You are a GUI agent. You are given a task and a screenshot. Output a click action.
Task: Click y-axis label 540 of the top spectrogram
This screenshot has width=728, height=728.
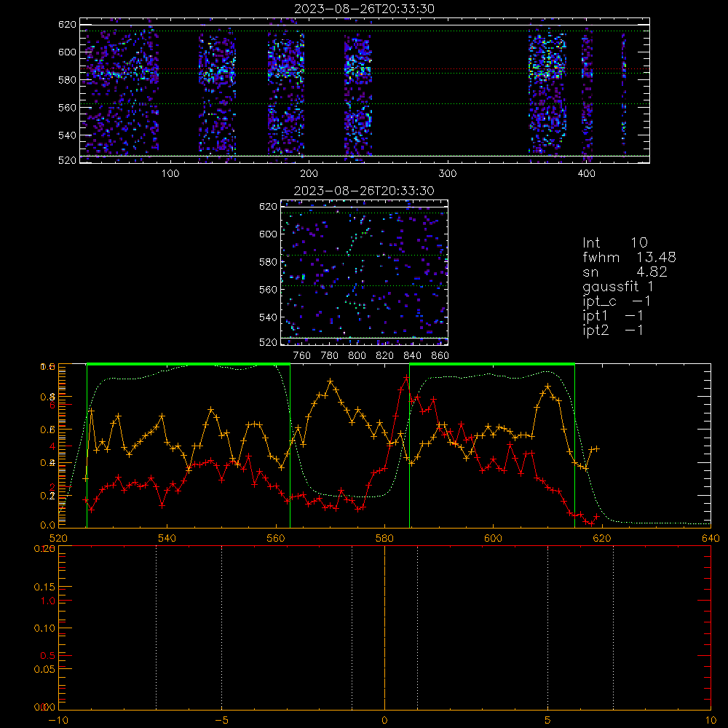[x=67, y=135]
